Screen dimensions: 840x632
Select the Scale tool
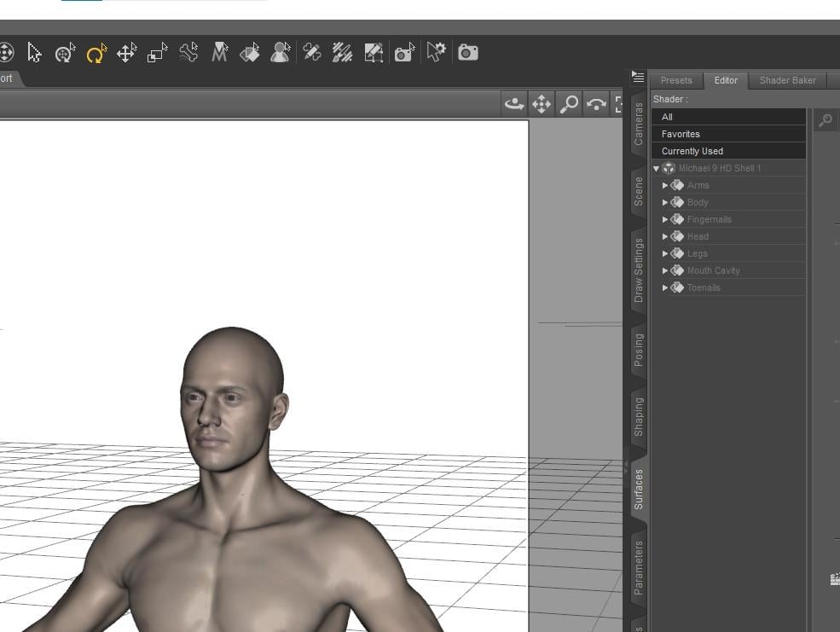point(158,53)
